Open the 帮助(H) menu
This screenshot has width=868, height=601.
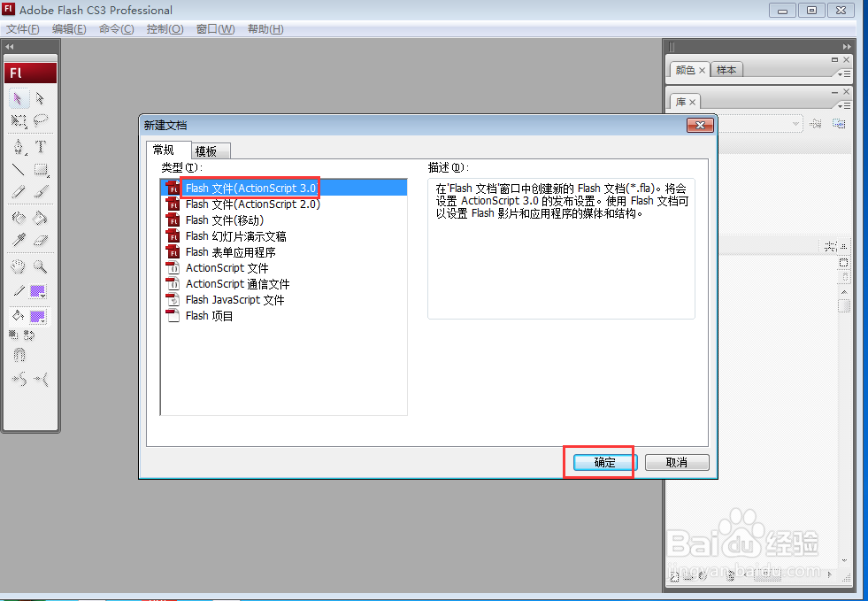tap(265, 29)
